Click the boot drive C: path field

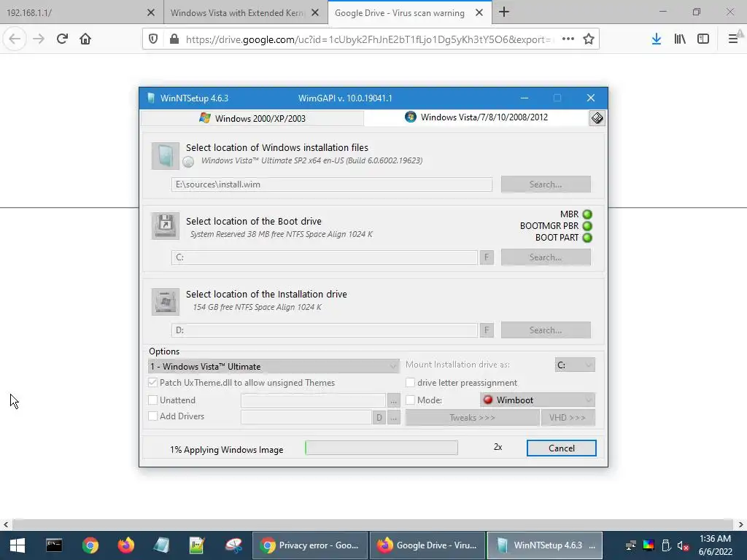[x=325, y=257]
